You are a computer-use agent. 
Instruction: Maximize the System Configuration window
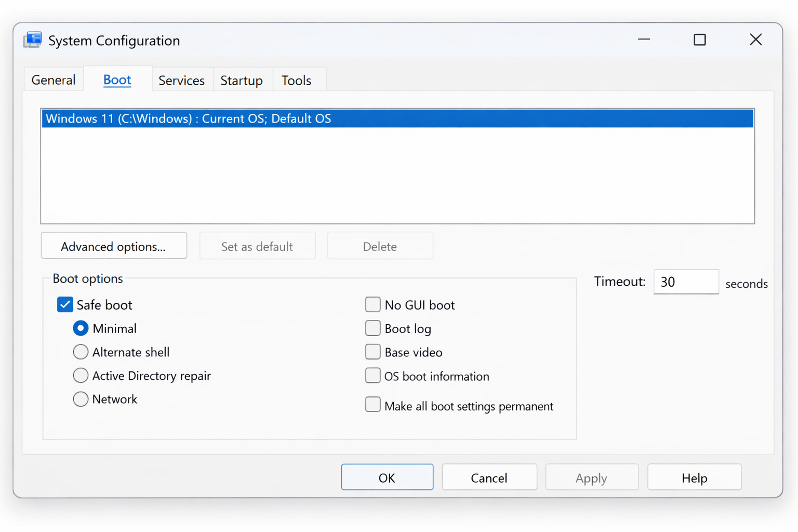point(700,39)
